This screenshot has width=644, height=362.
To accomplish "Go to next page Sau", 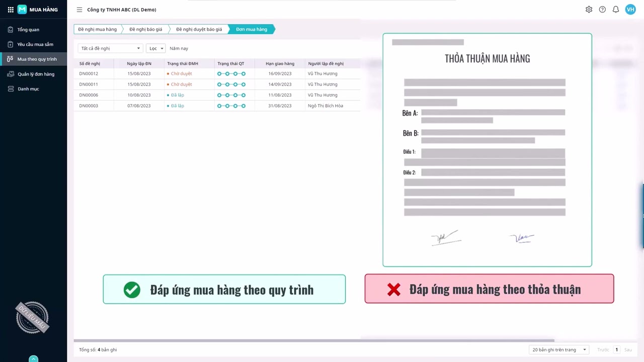I will pyautogui.click(x=628, y=349).
